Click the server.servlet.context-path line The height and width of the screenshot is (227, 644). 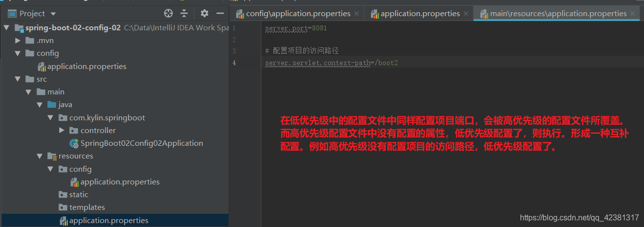tap(332, 63)
